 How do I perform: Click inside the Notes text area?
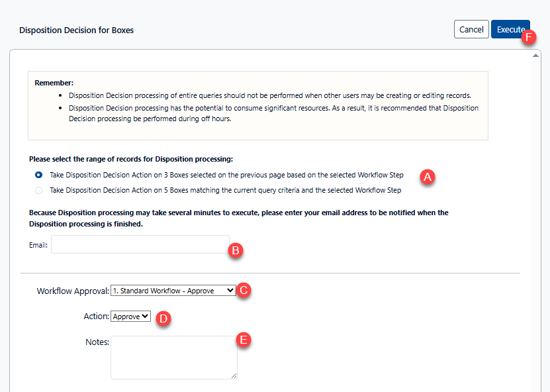pyautogui.click(x=173, y=357)
